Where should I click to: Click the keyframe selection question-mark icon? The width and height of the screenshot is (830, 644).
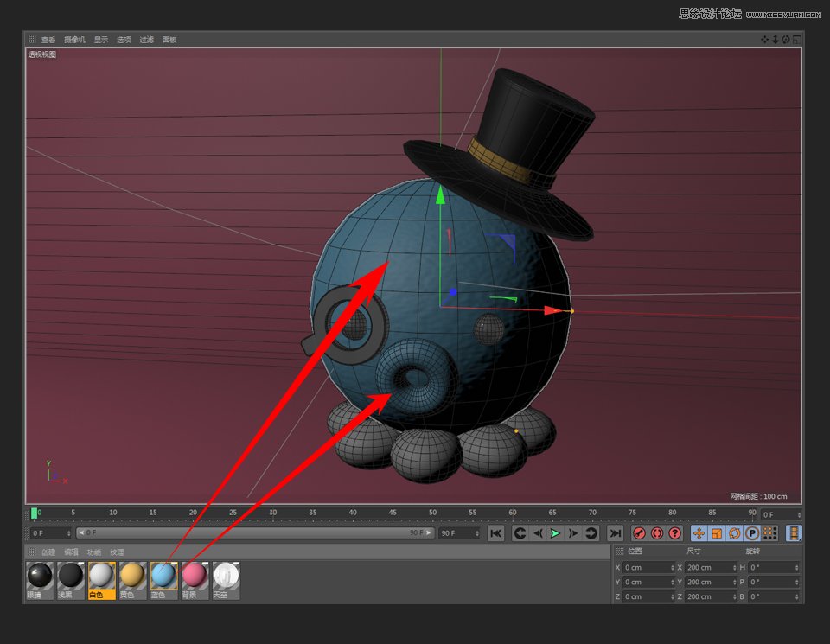coord(675,533)
